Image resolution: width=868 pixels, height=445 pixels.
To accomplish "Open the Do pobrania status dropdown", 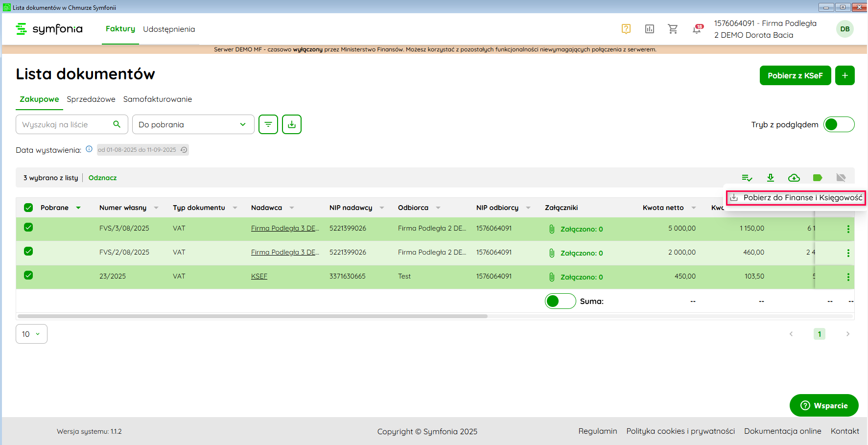I will click(x=193, y=124).
